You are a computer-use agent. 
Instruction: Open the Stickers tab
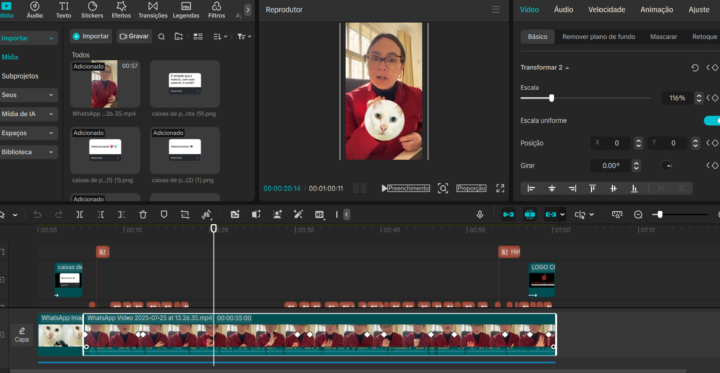click(x=92, y=10)
